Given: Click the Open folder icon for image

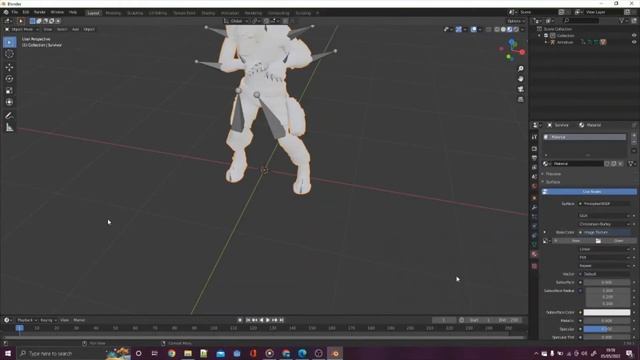Looking at the screenshot, I should pos(598,241).
